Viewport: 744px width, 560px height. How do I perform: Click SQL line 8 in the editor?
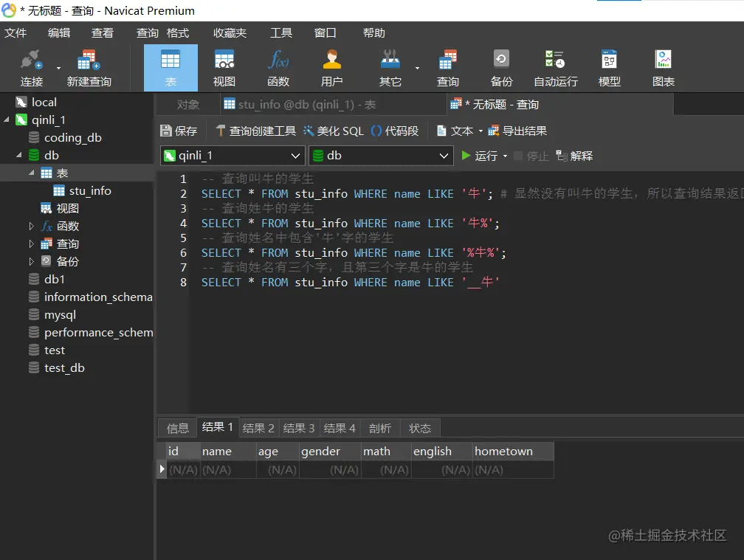pyautogui.click(x=350, y=282)
